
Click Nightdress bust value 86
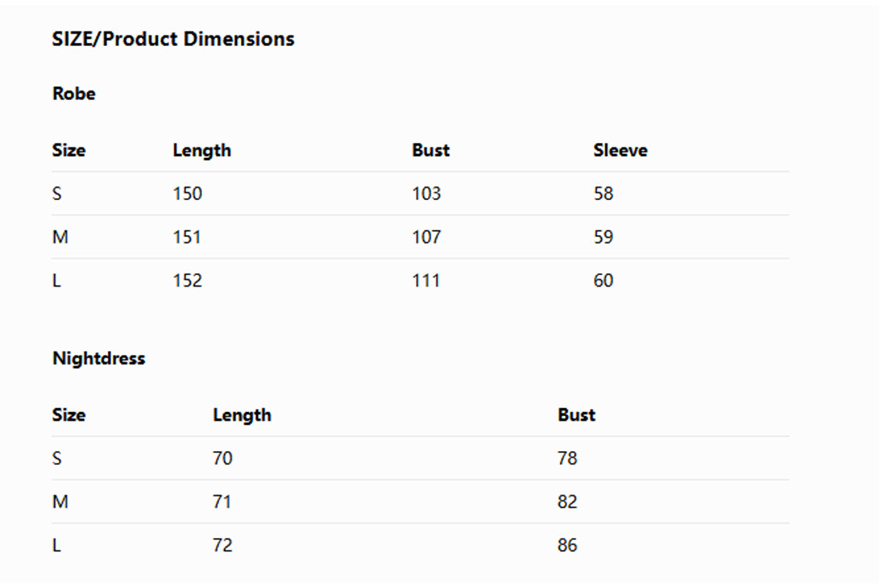pyautogui.click(x=567, y=545)
